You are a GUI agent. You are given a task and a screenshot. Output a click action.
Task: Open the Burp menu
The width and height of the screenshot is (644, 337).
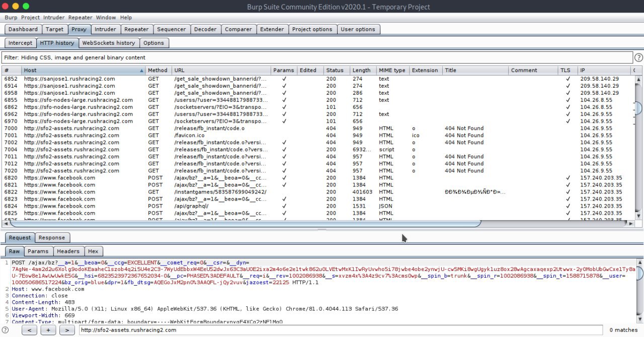point(11,18)
